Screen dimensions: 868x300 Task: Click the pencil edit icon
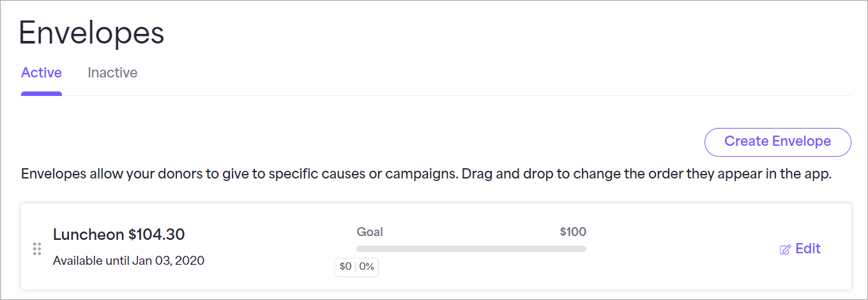click(x=785, y=249)
